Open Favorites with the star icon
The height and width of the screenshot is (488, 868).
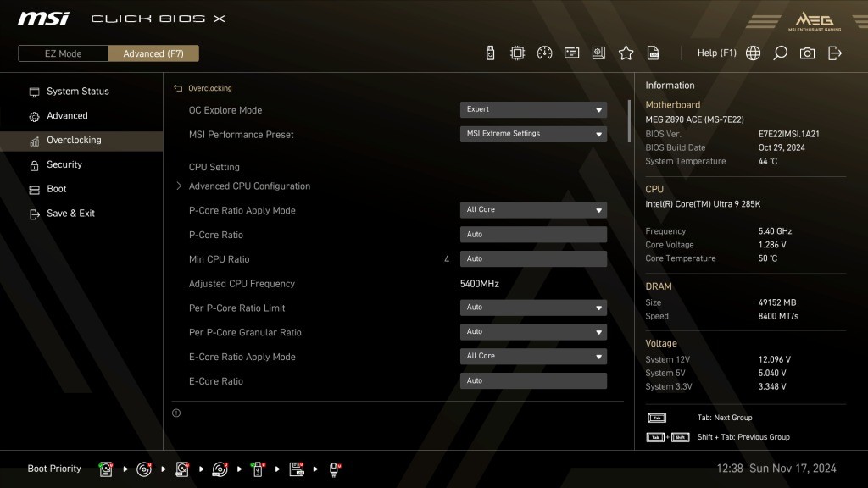tap(626, 53)
